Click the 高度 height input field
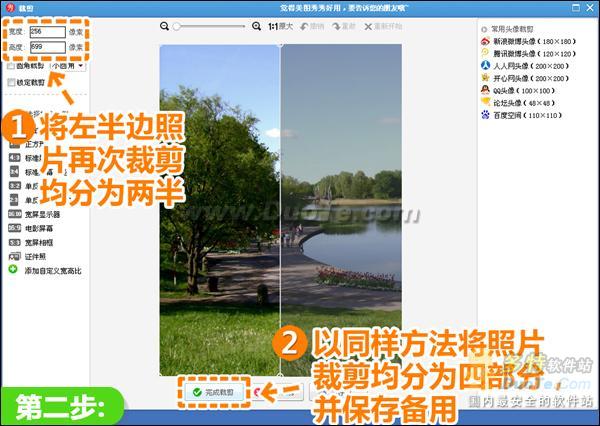This screenshot has width=600, height=426. [x=47, y=47]
